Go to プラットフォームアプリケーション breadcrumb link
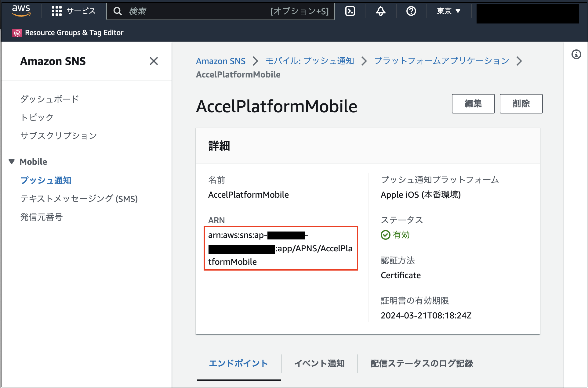The width and height of the screenshot is (588, 388). coord(441,61)
